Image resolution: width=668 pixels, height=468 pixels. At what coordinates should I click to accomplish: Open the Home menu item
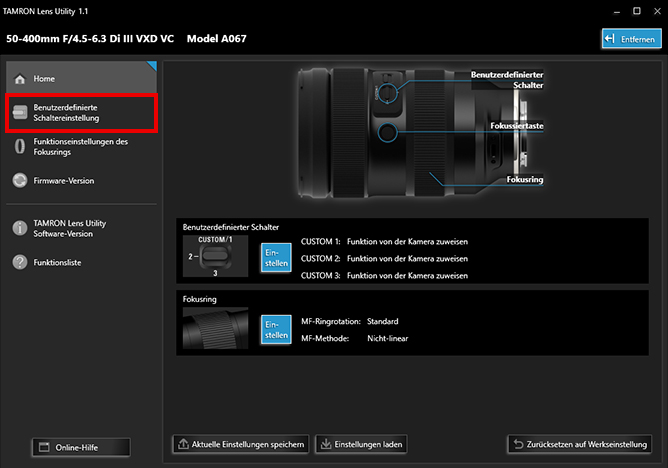(81, 78)
